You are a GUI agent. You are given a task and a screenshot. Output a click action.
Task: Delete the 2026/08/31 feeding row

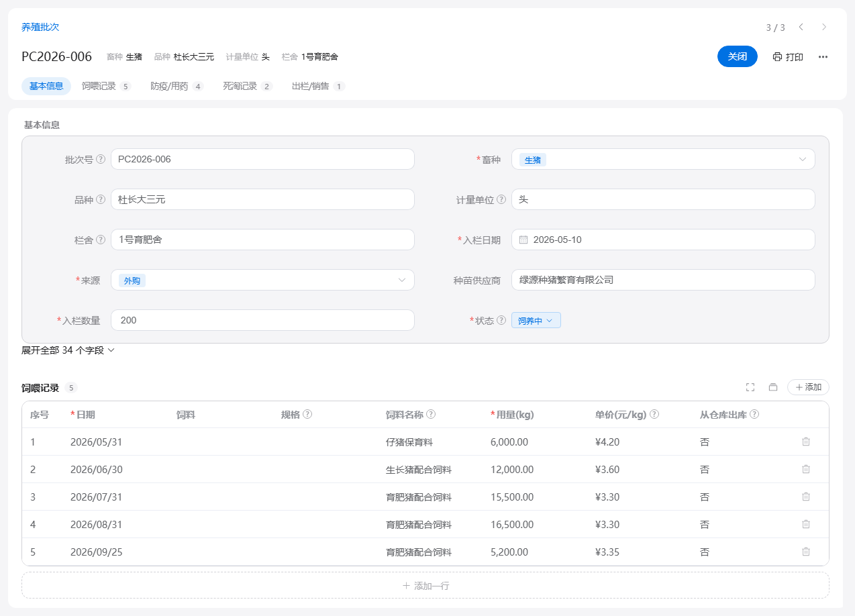pos(806,524)
